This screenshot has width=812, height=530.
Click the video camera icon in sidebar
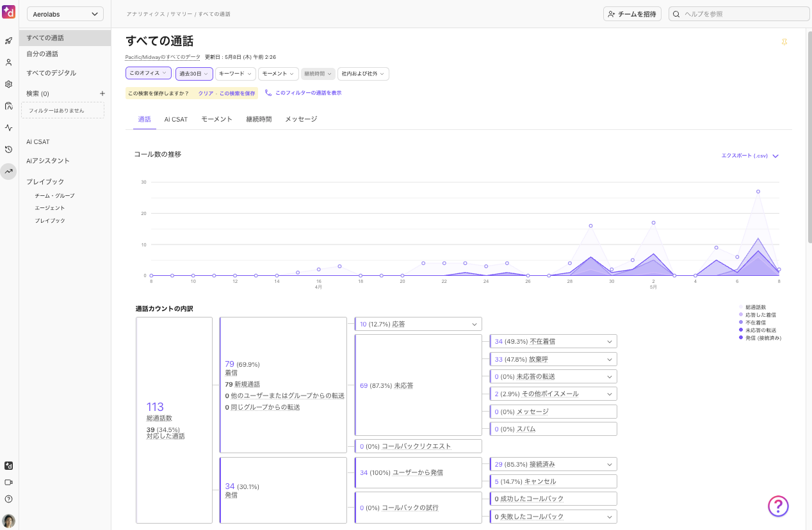(9, 483)
